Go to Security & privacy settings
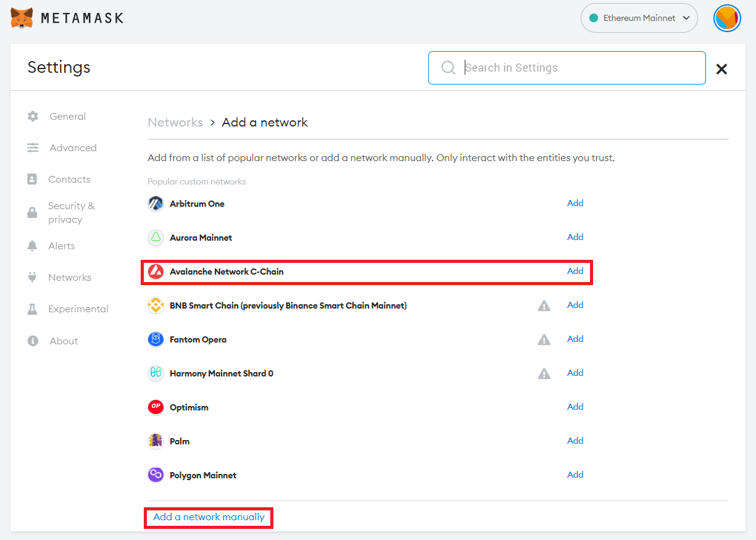Viewport: 756px width, 540px height. click(x=71, y=213)
